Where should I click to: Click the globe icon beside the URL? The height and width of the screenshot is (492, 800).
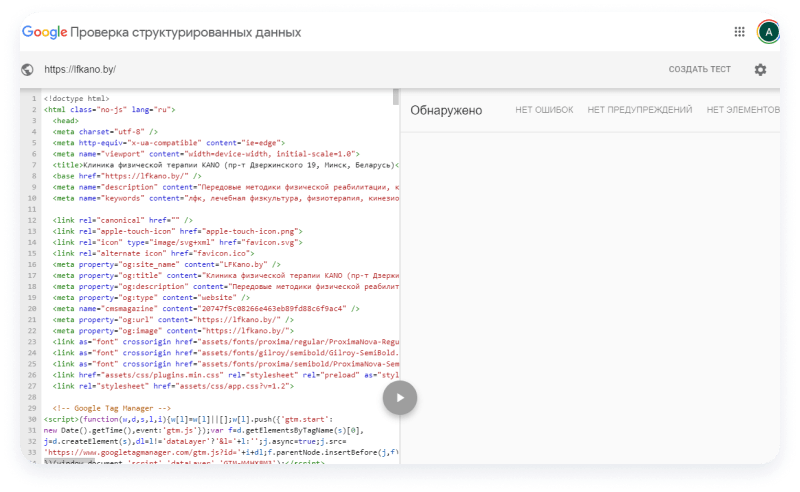pyautogui.click(x=28, y=70)
